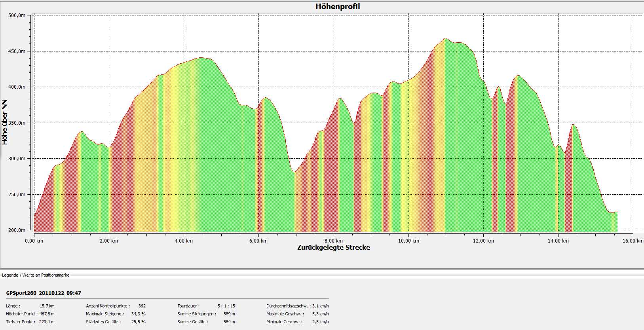The image size is (644, 330).
Task: Click the Summe Steigungen value 589 m
Action: 229,314
